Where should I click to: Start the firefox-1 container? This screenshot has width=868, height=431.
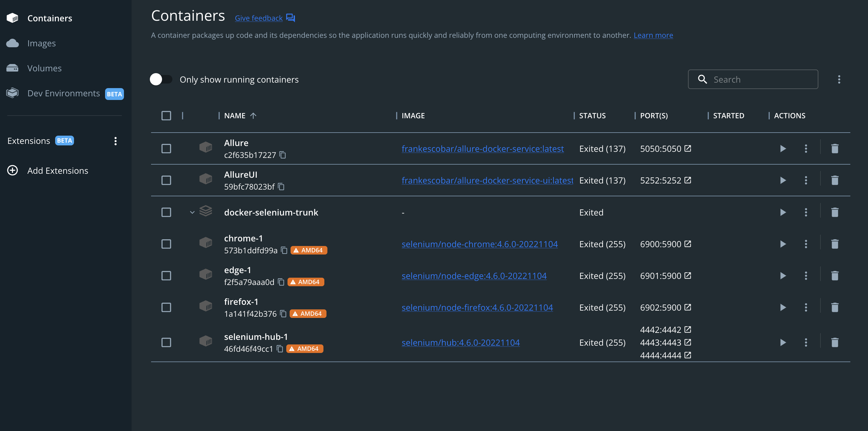(783, 308)
